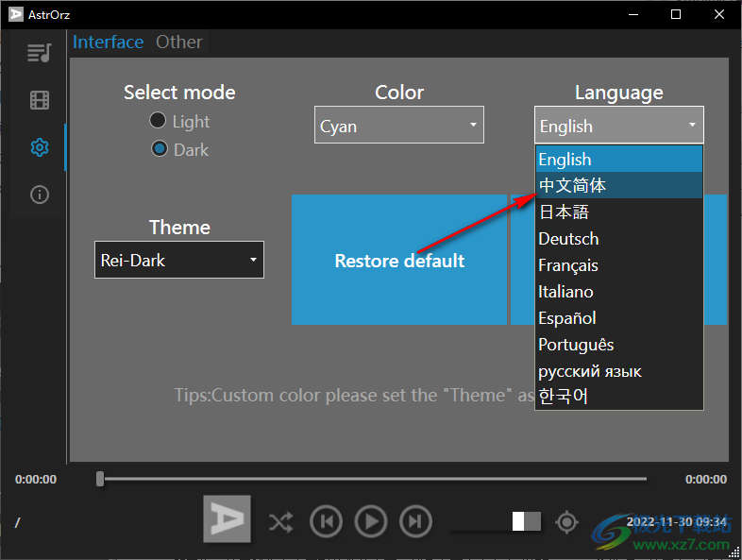Image resolution: width=742 pixels, height=560 pixels.
Task: Maximize the AstrOrz window
Action: tap(676, 14)
